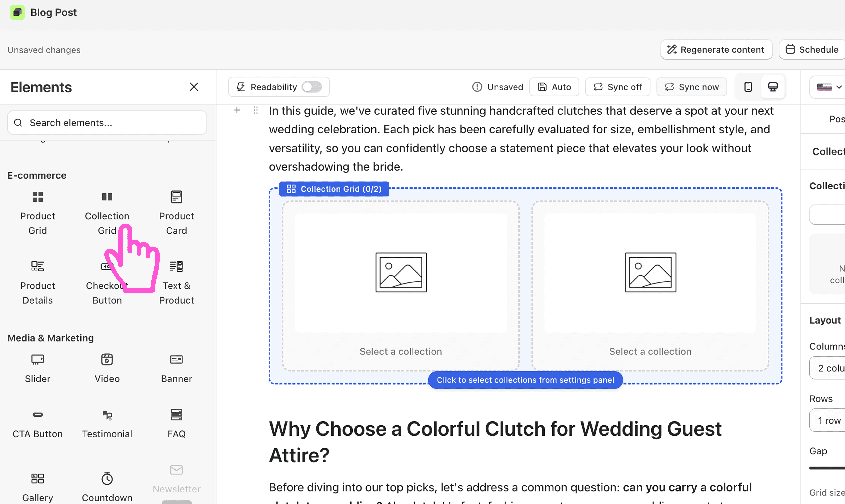Open the Schedule button
The width and height of the screenshot is (845, 504).
pos(812,50)
